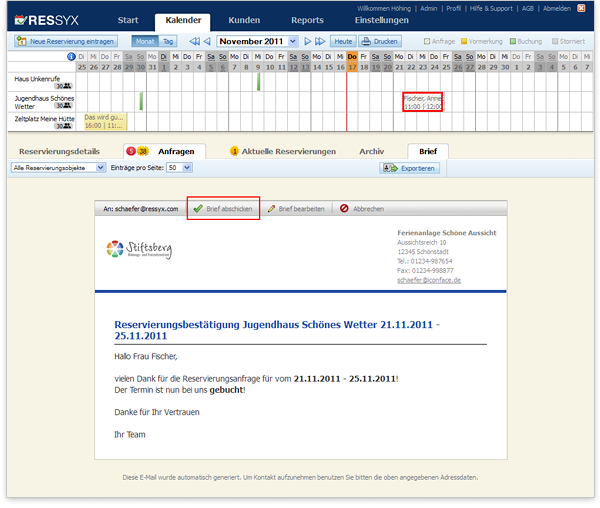Screen dimensions: 600x508
Task: Switch calendar to Tag view
Action: 168,42
